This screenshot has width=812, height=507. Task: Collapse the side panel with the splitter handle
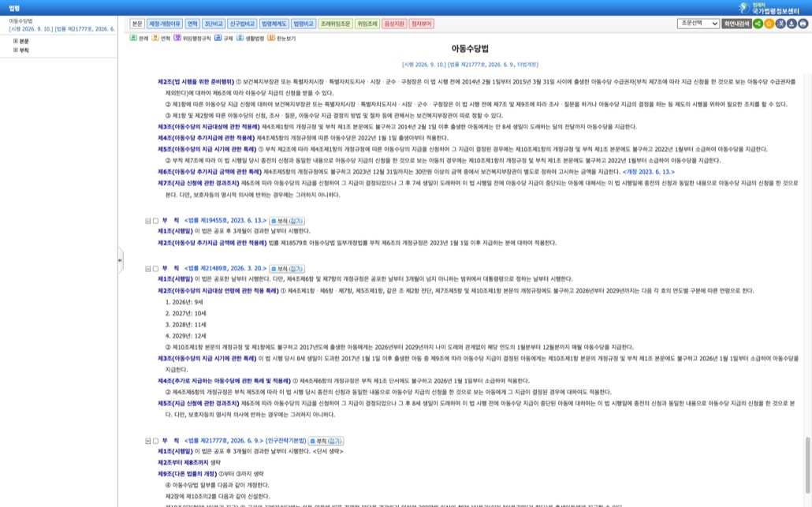(120, 260)
